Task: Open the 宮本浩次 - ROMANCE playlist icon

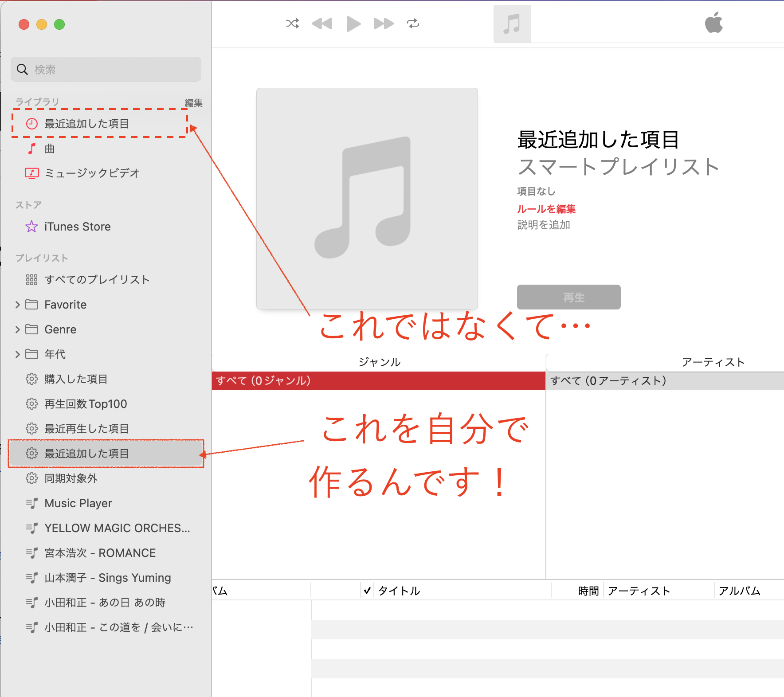Action: click(x=32, y=553)
